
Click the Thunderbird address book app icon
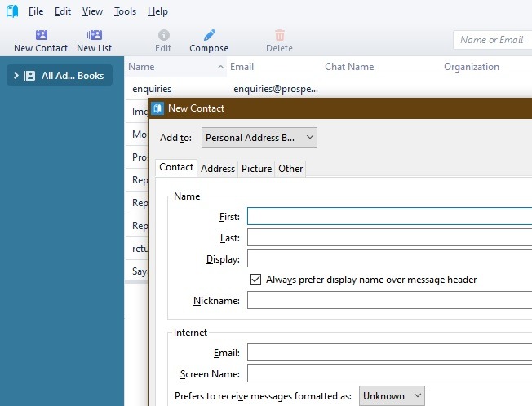point(12,11)
